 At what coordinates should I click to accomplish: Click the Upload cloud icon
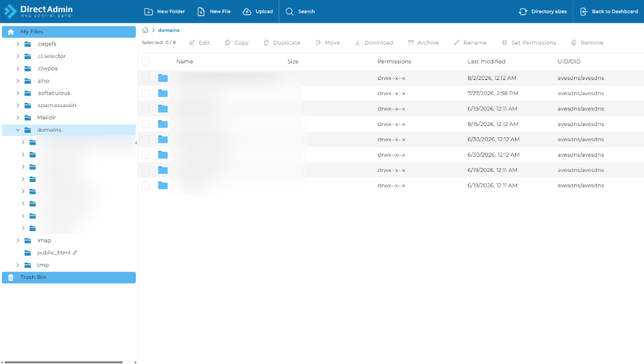247,11
